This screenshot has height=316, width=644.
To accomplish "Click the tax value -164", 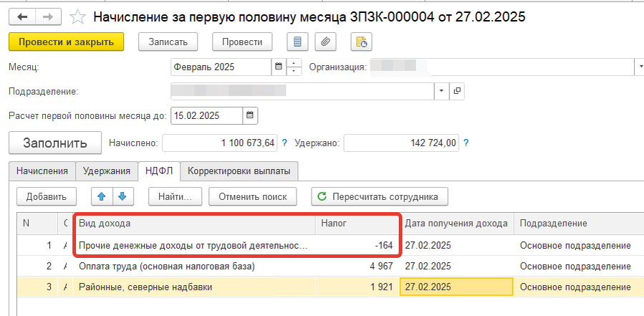I will pyautogui.click(x=384, y=246).
